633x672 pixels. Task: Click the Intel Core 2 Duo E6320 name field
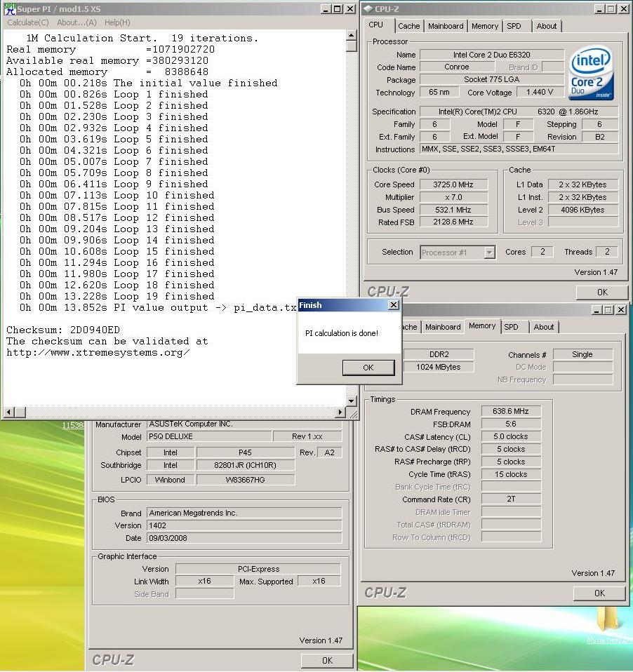click(491, 55)
